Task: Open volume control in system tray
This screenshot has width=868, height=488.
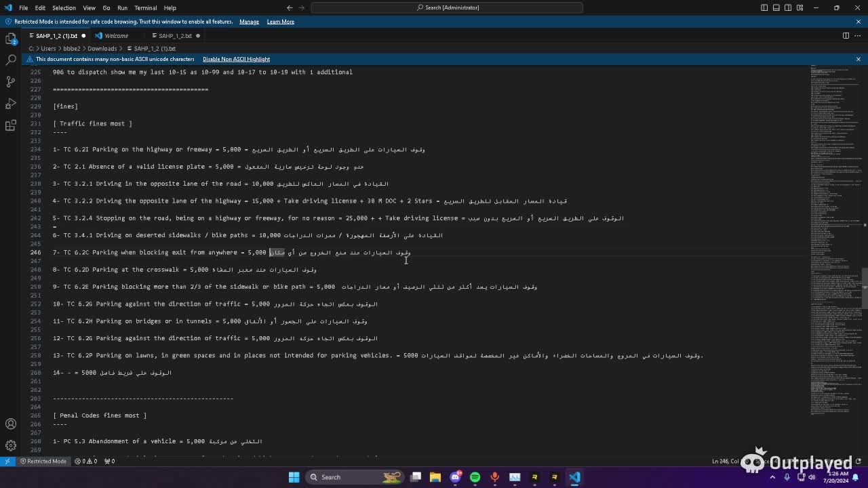Action: pyautogui.click(x=812, y=476)
